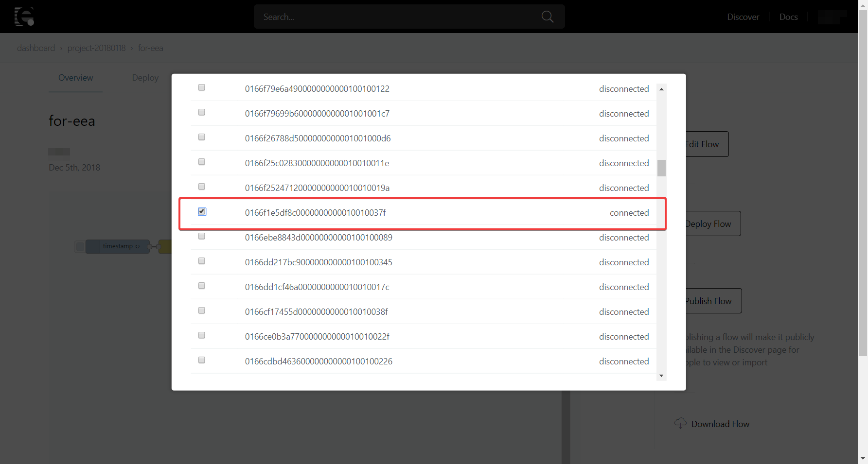This screenshot has height=464, width=868.
Task: Click the search magnifier icon
Action: 547,16
